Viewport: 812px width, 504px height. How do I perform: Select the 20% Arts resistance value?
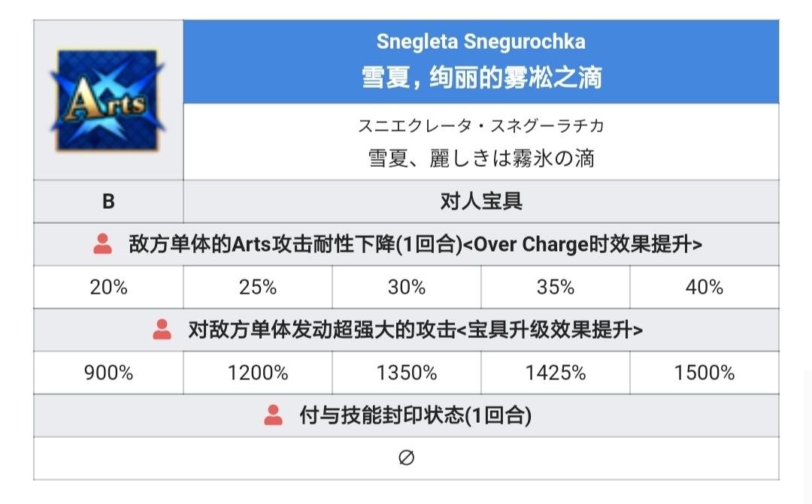tap(108, 288)
